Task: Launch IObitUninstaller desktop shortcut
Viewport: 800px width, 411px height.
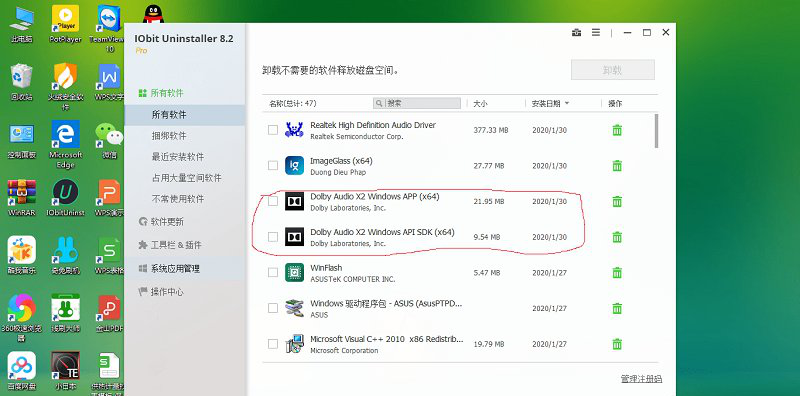Action: pos(65,197)
